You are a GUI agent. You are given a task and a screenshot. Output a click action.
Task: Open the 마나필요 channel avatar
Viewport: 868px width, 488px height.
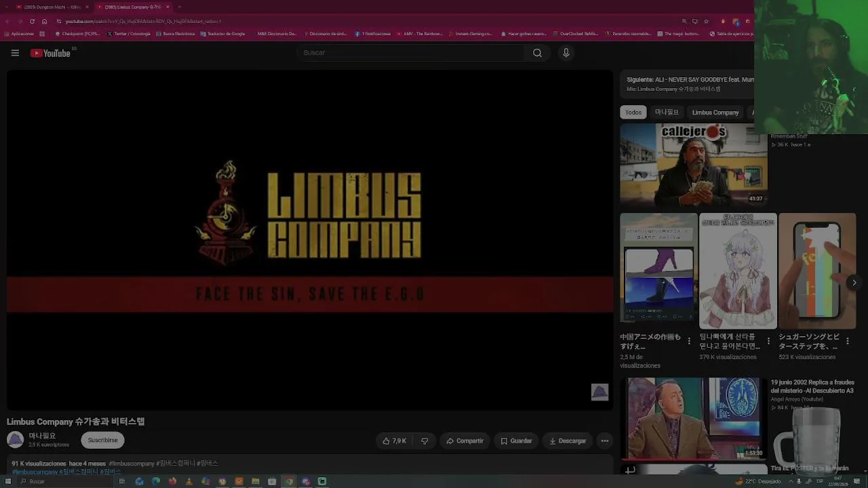[15, 440]
